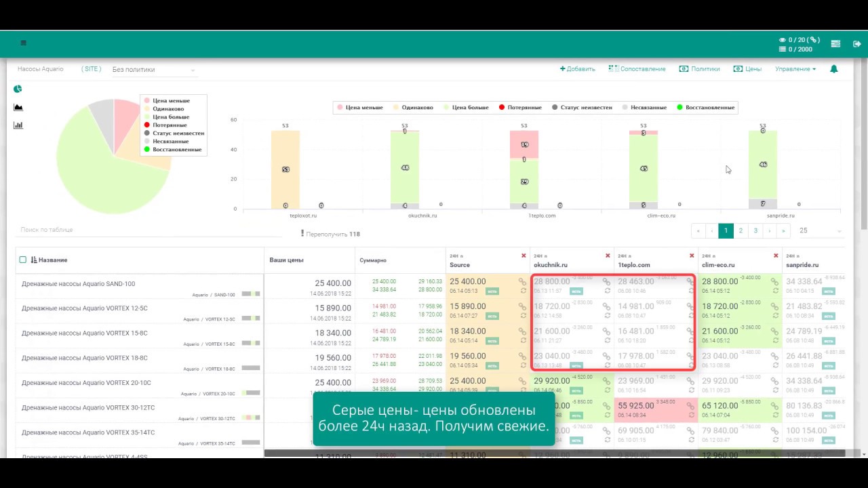
Task: Remove the Source column with its X
Action: tap(524, 256)
